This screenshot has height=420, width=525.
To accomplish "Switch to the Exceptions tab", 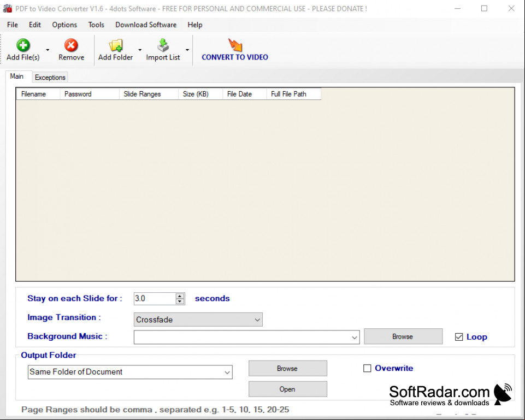I will click(50, 78).
